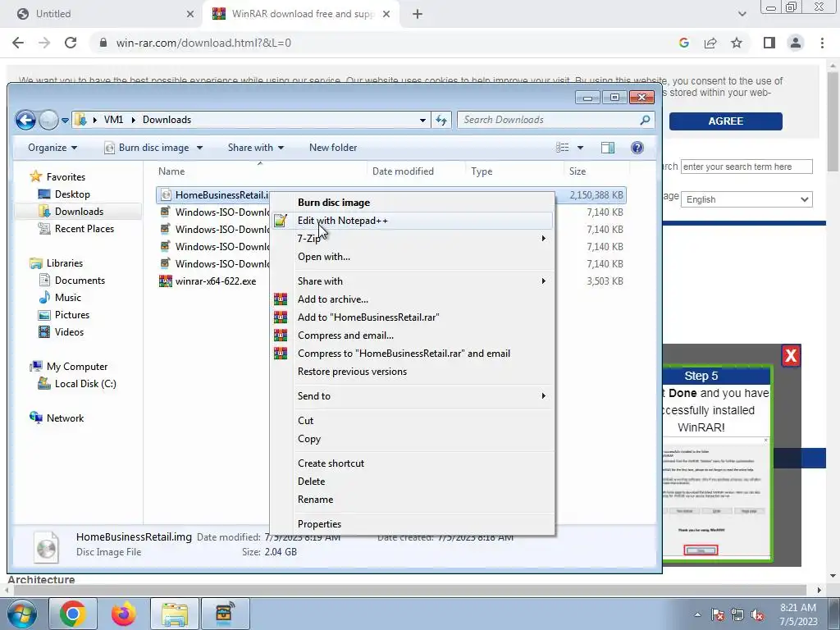Toggle the preview pane icon
Screen dimensions: 840x630
[608, 148]
